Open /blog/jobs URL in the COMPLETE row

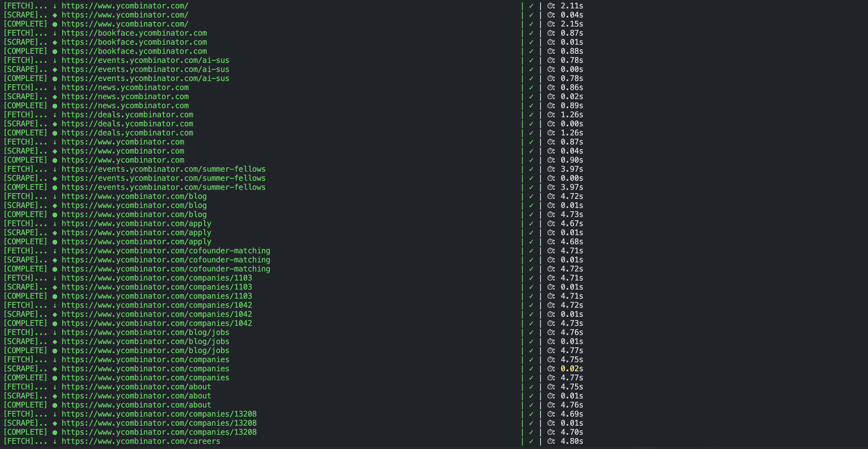click(x=145, y=351)
